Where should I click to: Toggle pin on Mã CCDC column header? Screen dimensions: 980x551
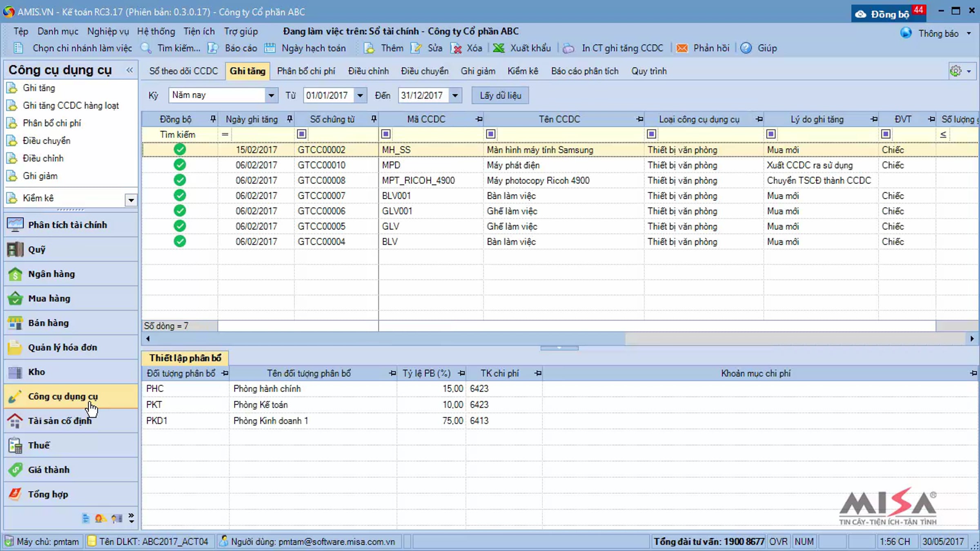click(479, 119)
